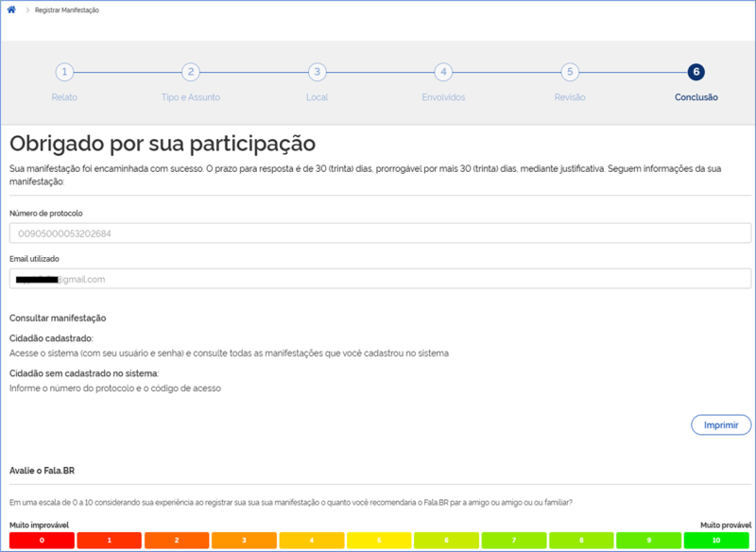Select rating 3 on the recommendation scale

click(x=243, y=541)
